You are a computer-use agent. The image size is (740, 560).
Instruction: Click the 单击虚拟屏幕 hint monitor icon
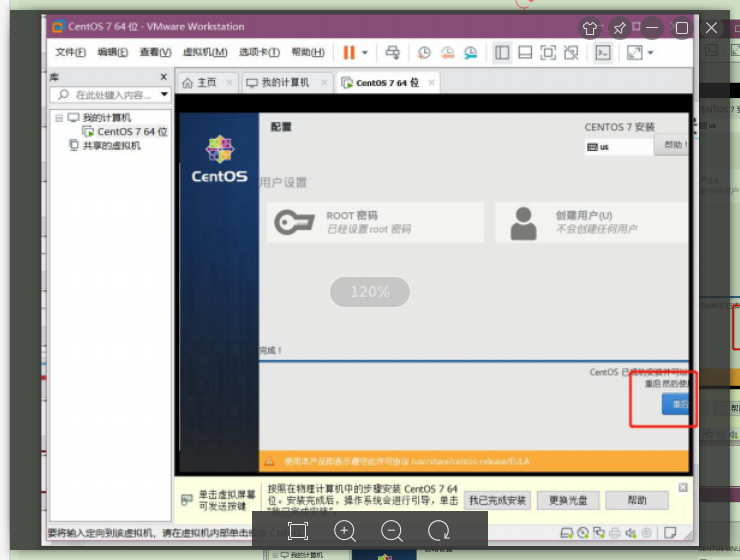pyautogui.click(x=187, y=499)
